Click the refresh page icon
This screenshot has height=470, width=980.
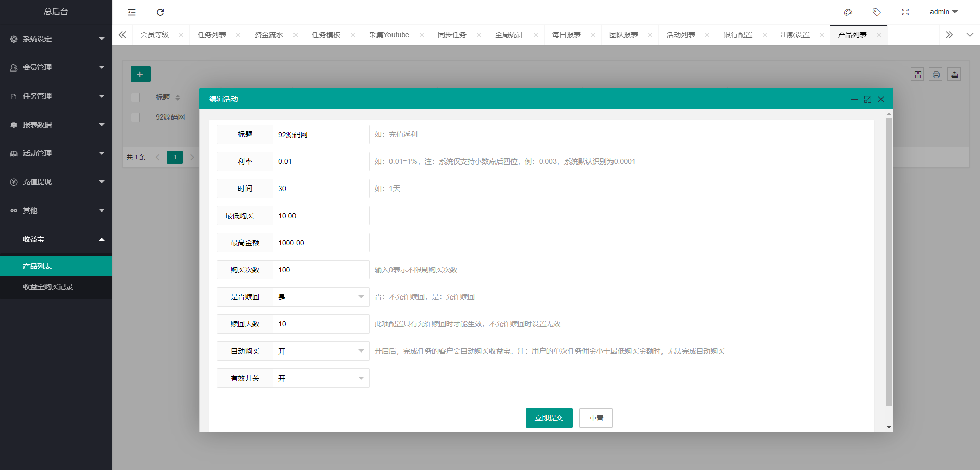coord(160,12)
